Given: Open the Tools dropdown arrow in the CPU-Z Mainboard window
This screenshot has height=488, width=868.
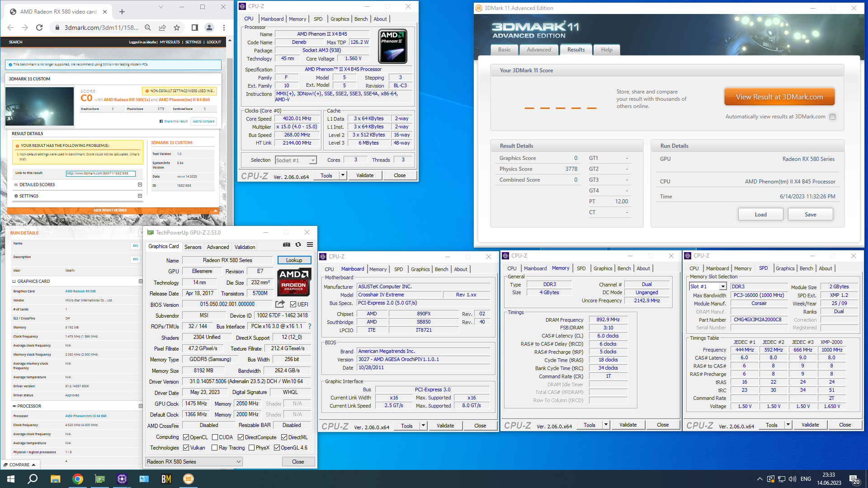Looking at the screenshot, I should (x=423, y=426).
